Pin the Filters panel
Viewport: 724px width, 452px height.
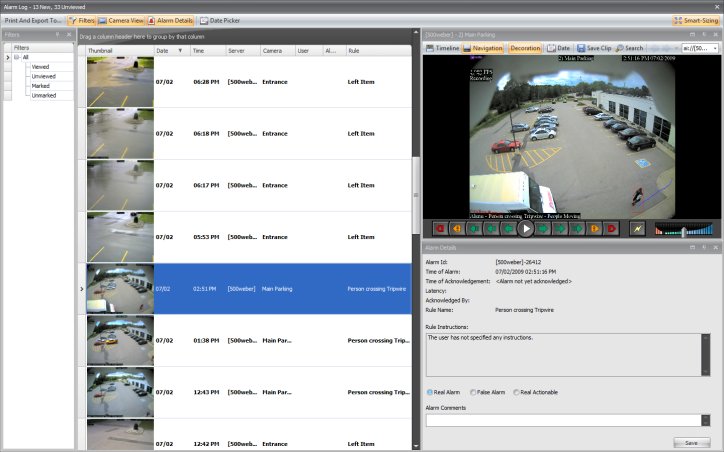(x=58, y=35)
